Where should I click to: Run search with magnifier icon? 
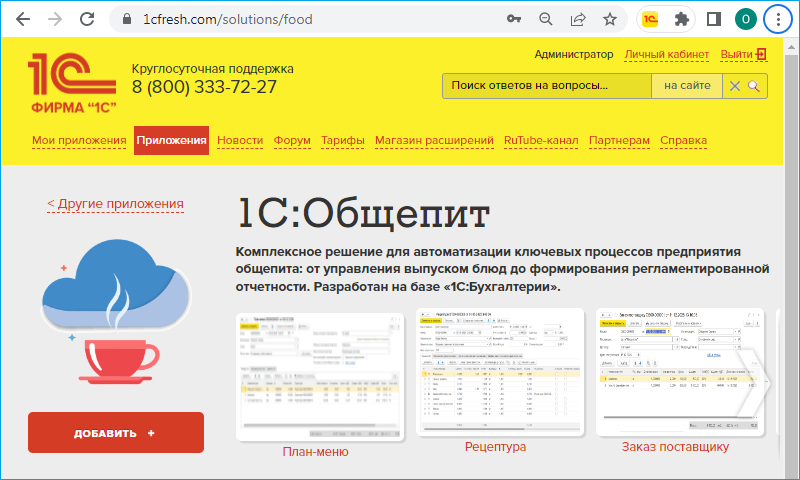pyautogui.click(x=754, y=86)
